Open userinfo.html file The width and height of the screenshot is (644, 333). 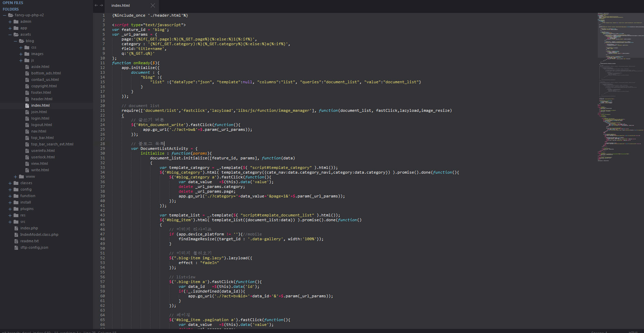coord(43,151)
